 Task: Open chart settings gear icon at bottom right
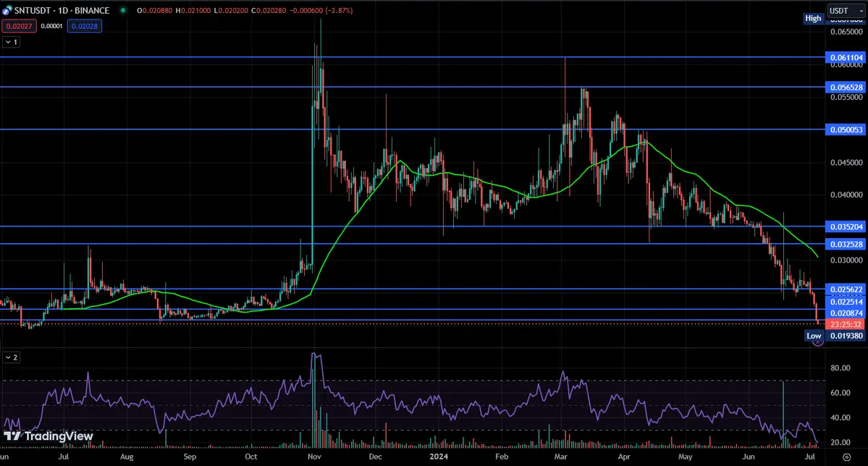[846, 457]
